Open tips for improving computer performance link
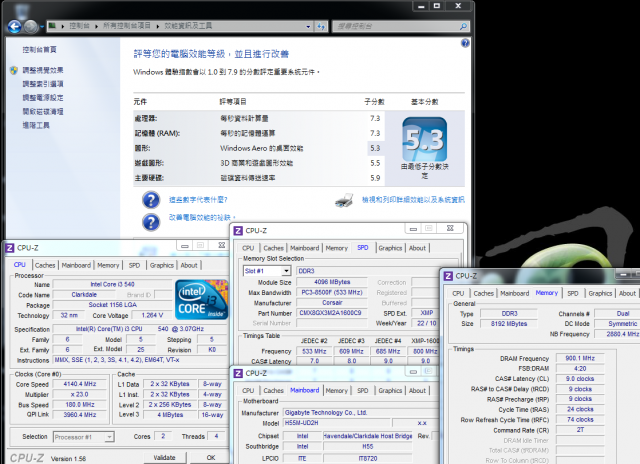 [202, 218]
